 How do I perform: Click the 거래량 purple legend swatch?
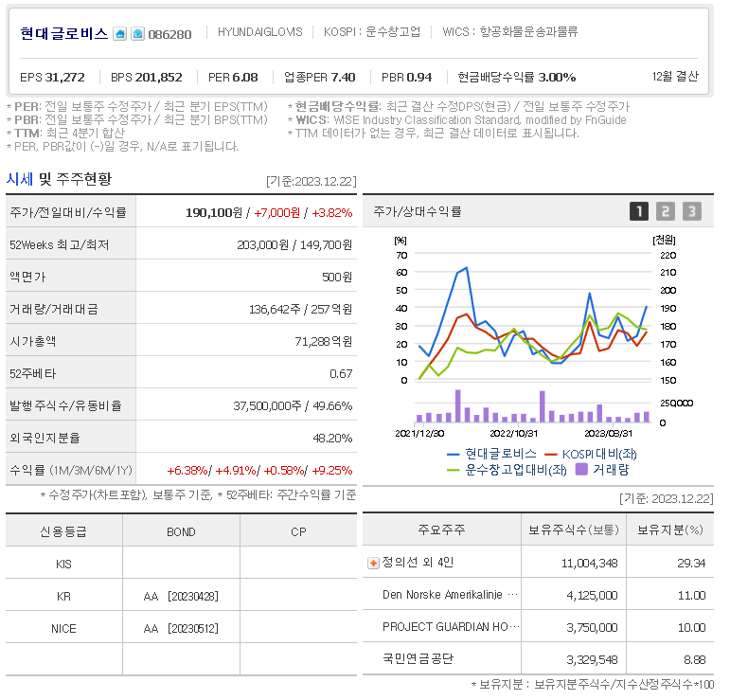coord(581,469)
